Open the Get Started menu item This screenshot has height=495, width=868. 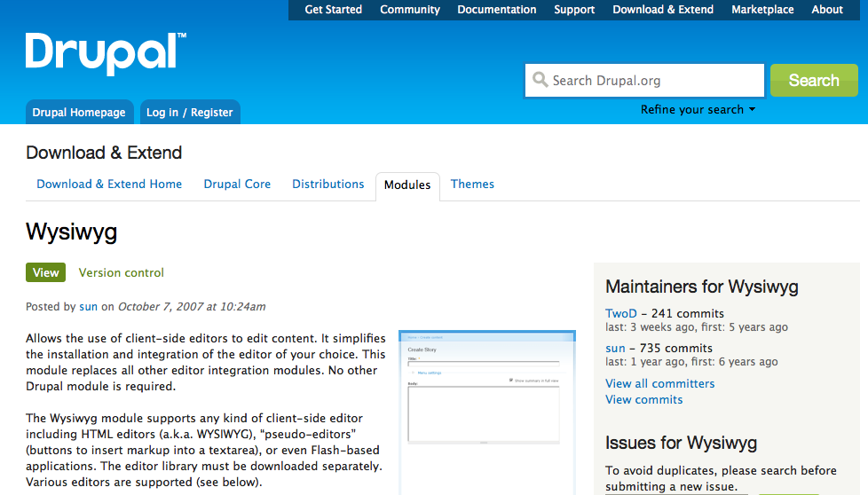tap(333, 10)
